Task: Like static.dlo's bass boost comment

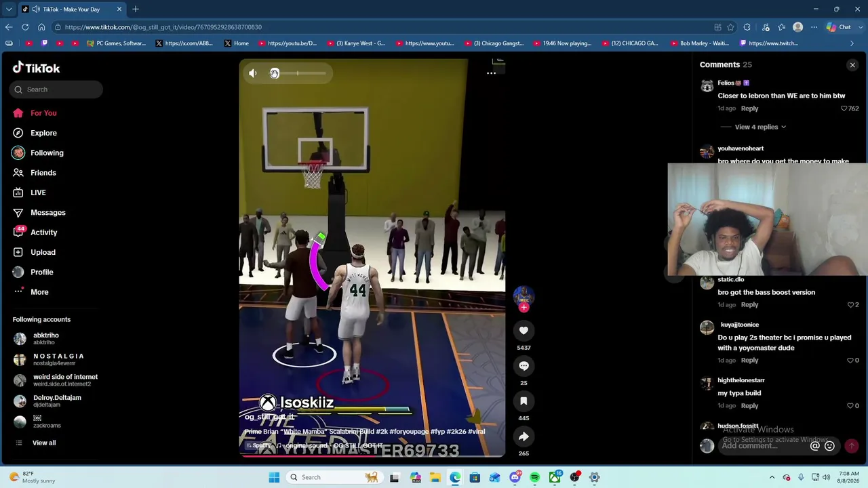Action: click(x=850, y=305)
